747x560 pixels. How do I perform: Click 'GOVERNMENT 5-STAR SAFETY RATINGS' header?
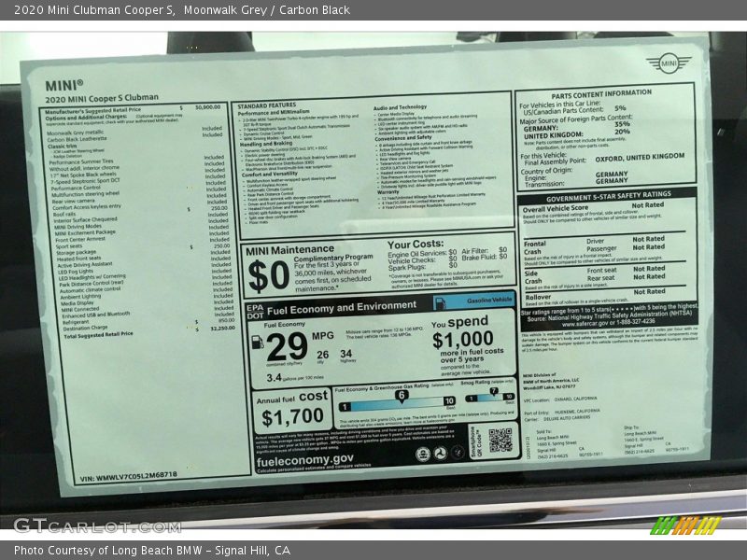coord(609,196)
